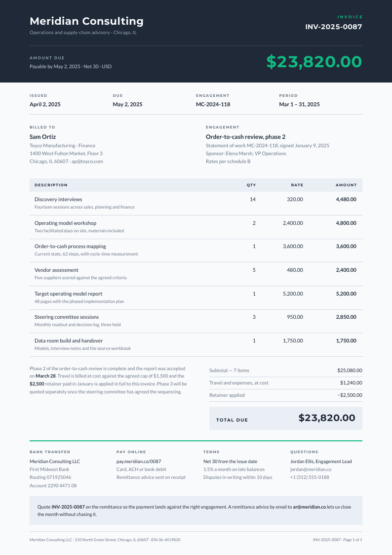392x555 pixels.
Task: Select Target operating model report item
Action: pos(69,294)
